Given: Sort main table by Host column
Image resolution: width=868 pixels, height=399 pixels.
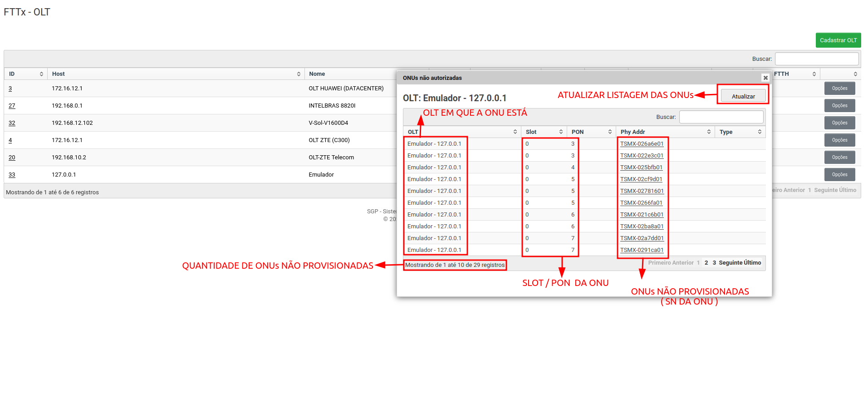Looking at the screenshot, I should pos(299,74).
